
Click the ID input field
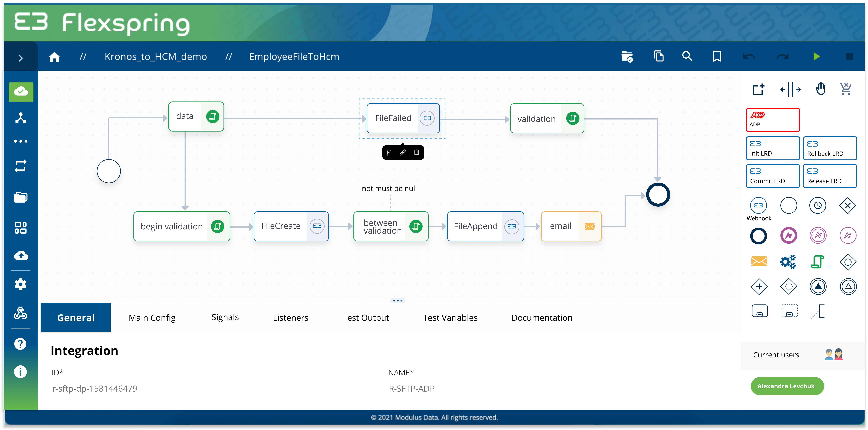tap(95, 389)
